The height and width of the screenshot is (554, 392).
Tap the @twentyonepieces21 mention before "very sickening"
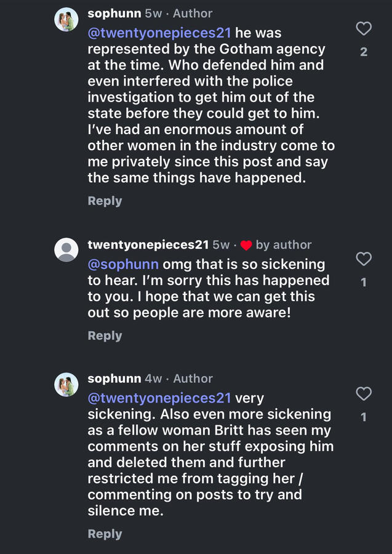pos(159,398)
